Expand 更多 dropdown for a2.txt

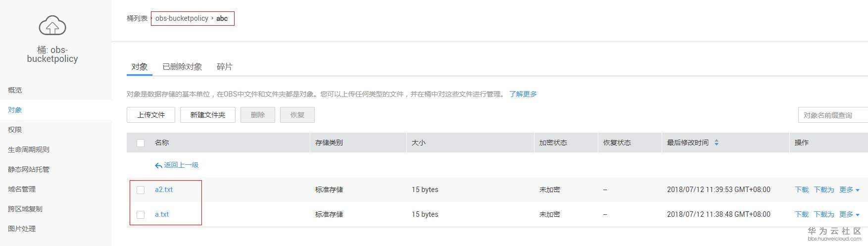pos(849,190)
